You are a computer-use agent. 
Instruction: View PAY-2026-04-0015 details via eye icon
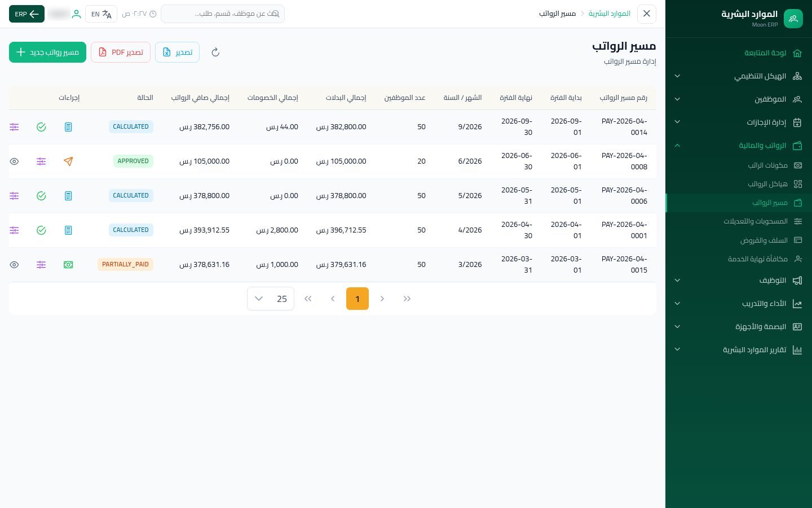click(14, 265)
